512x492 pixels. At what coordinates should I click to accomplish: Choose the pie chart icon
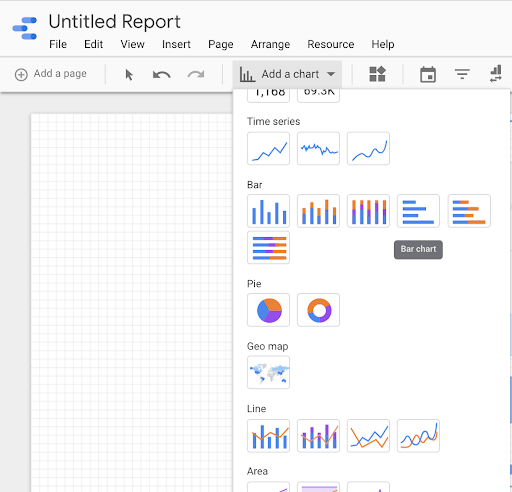click(268, 310)
